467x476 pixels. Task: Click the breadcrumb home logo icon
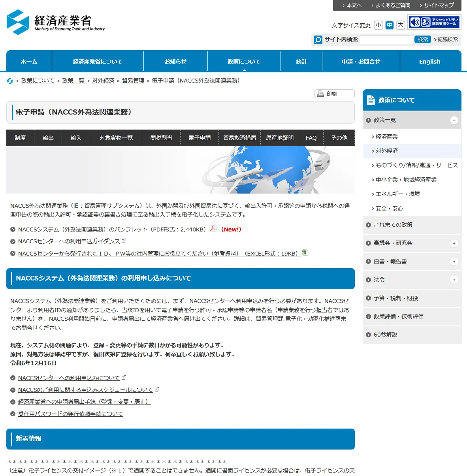click(x=10, y=81)
